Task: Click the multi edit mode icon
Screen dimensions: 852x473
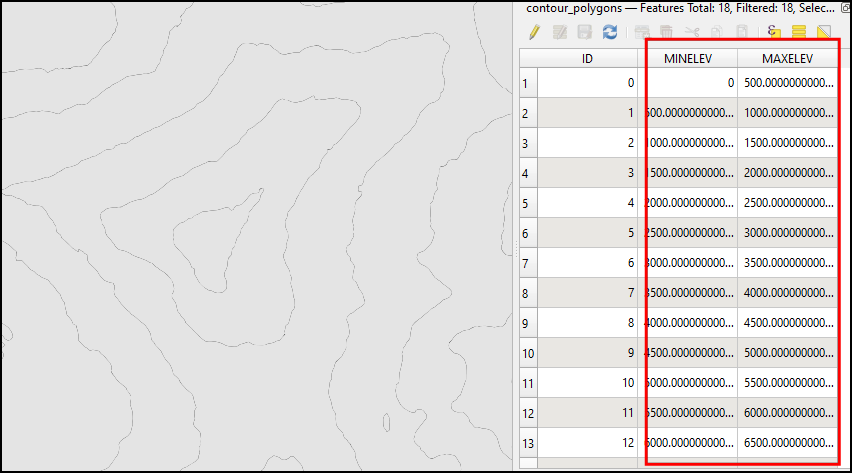Action: (559, 32)
